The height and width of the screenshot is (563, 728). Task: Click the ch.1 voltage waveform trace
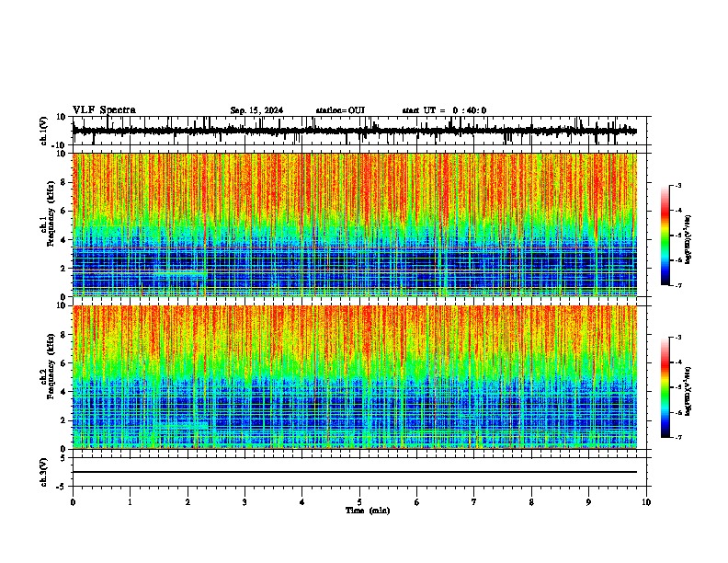355,131
